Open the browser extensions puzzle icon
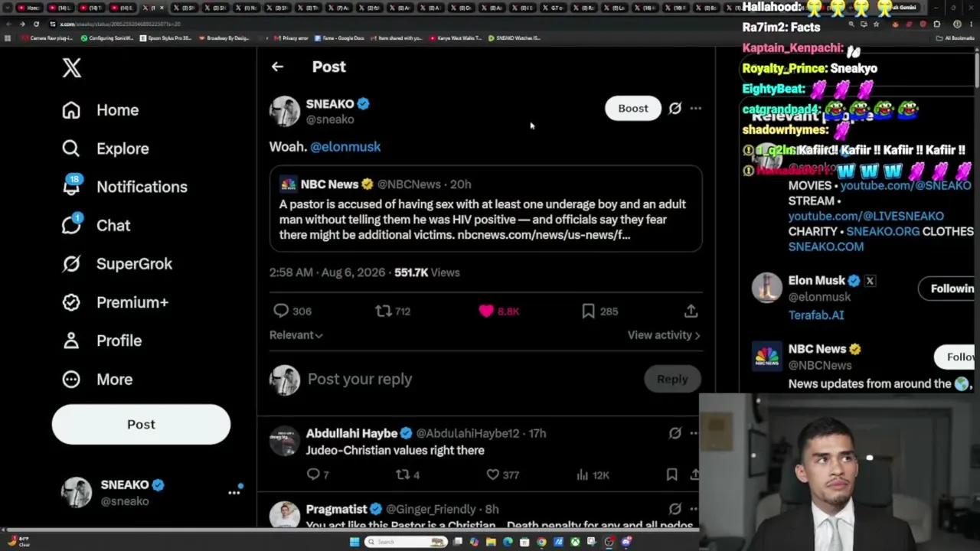The height and width of the screenshot is (551, 980). coord(936,24)
